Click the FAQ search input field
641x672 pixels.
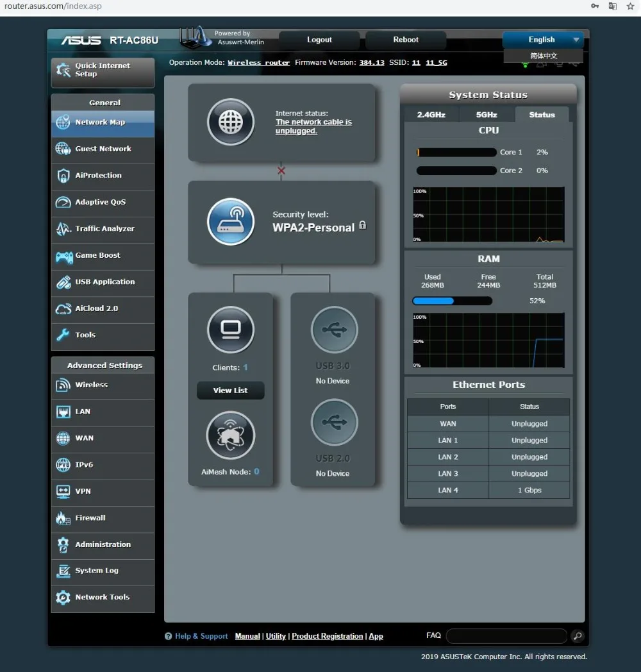506,636
